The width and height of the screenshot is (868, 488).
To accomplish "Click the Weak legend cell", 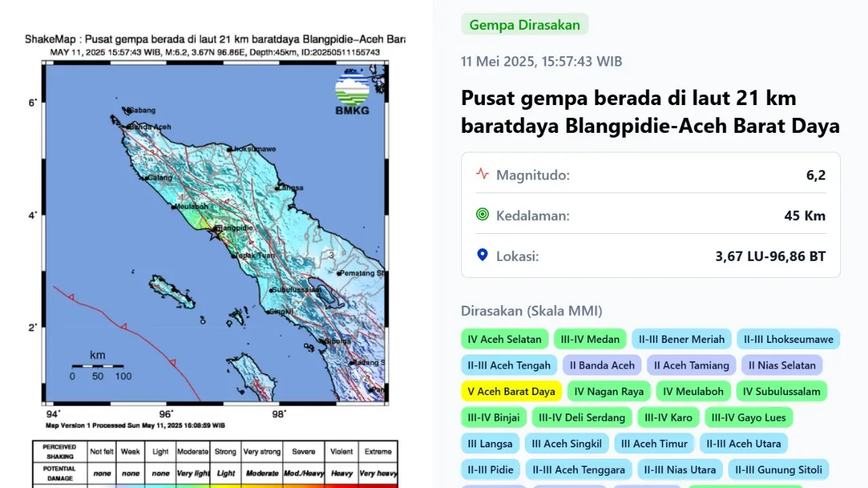I will coord(131,451).
